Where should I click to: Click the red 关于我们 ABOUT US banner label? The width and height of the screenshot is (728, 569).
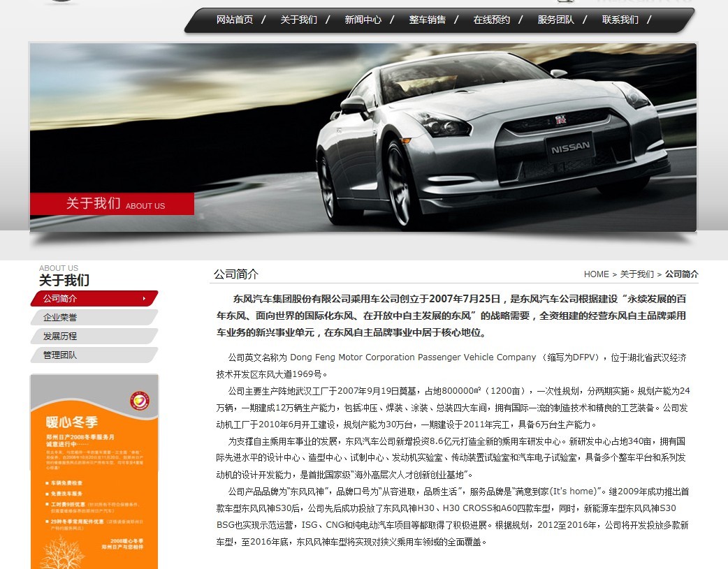click(x=112, y=204)
